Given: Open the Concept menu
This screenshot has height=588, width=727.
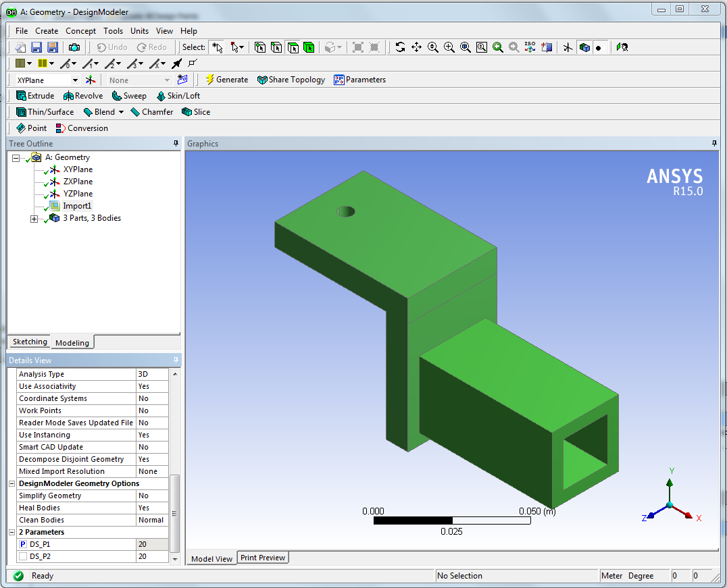Looking at the screenshot, I should [80, 31].
